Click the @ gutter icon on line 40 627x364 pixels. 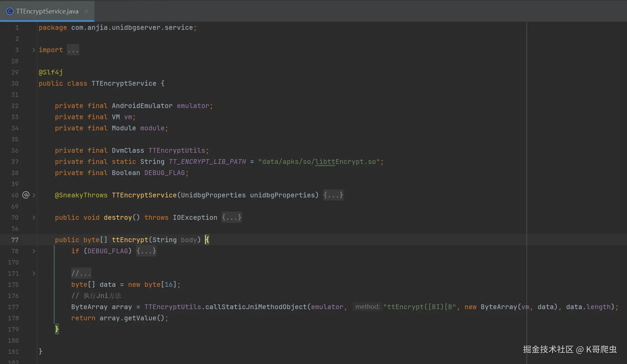click(x=26, y=195)
